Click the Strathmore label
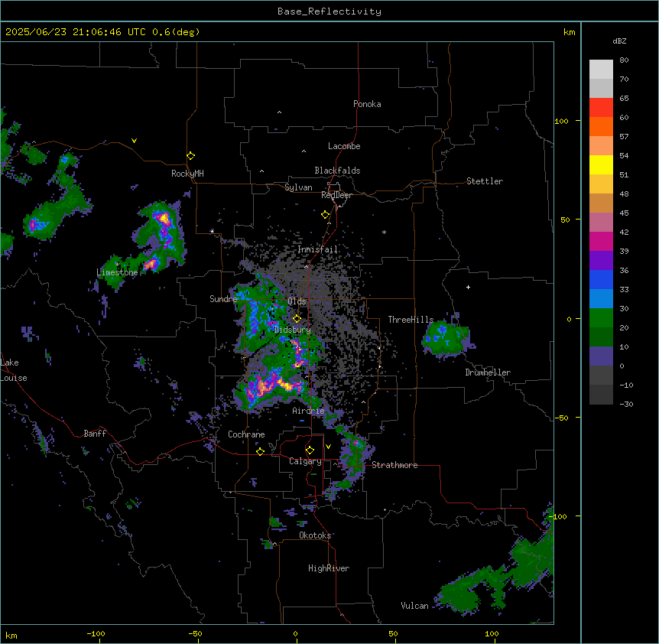659x644 pixels. click(x=394, y=465)
